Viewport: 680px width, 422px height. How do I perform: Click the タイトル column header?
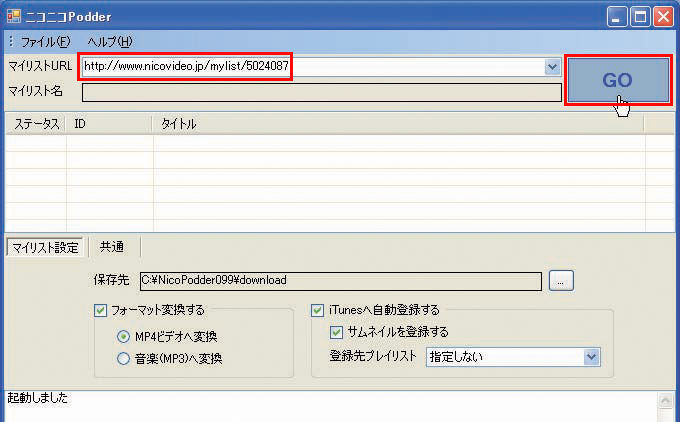tap(398, 124)
